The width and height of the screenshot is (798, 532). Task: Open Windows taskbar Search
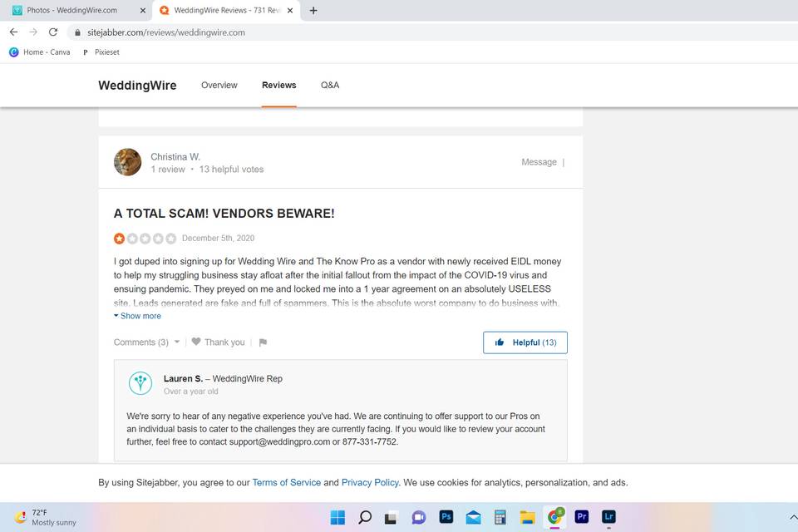[x=365, y=517]
